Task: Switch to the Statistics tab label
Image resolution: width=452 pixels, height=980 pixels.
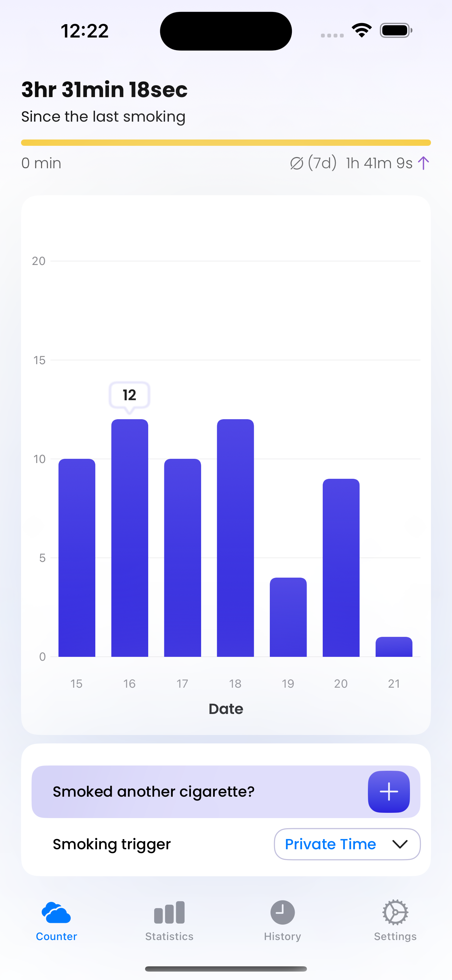Action: tap(169, 936)
